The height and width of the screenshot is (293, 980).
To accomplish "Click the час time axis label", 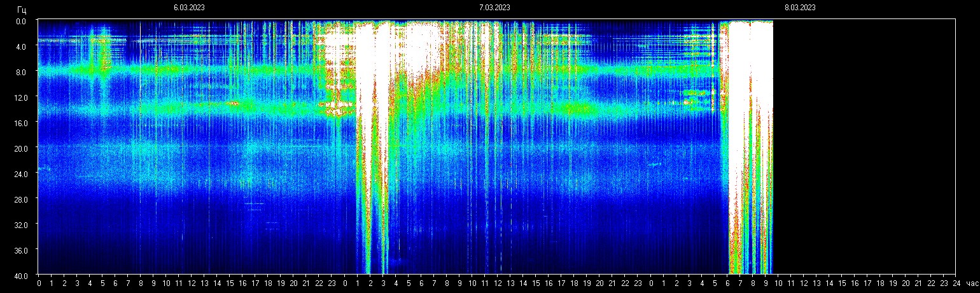I will click(971, 283).
